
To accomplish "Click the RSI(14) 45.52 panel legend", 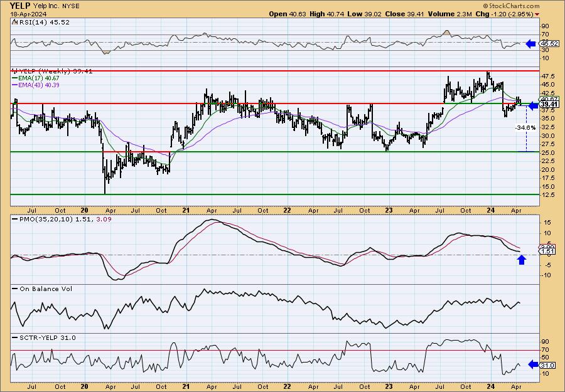I will tap(41, 22).
